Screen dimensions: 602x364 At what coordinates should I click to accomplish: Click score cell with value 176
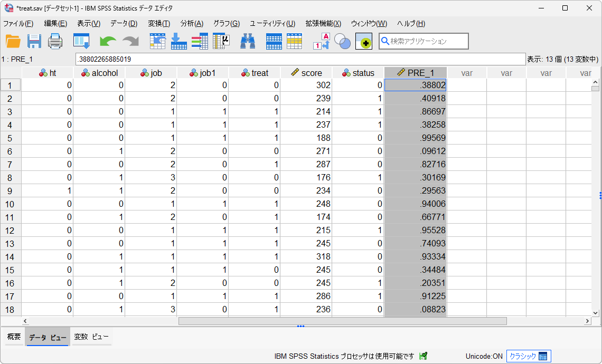tap(306, 178)
